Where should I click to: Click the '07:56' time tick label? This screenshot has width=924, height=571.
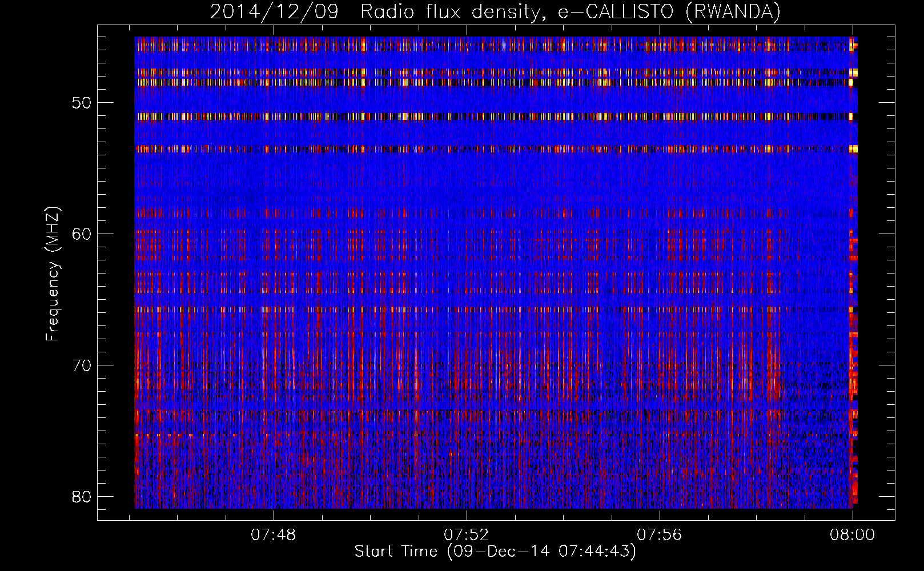pos(660,534)
